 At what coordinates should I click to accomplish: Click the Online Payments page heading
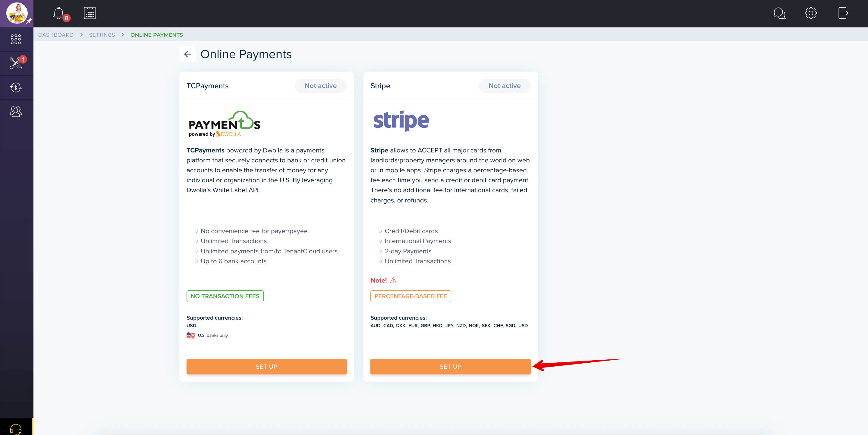point(246,54)
